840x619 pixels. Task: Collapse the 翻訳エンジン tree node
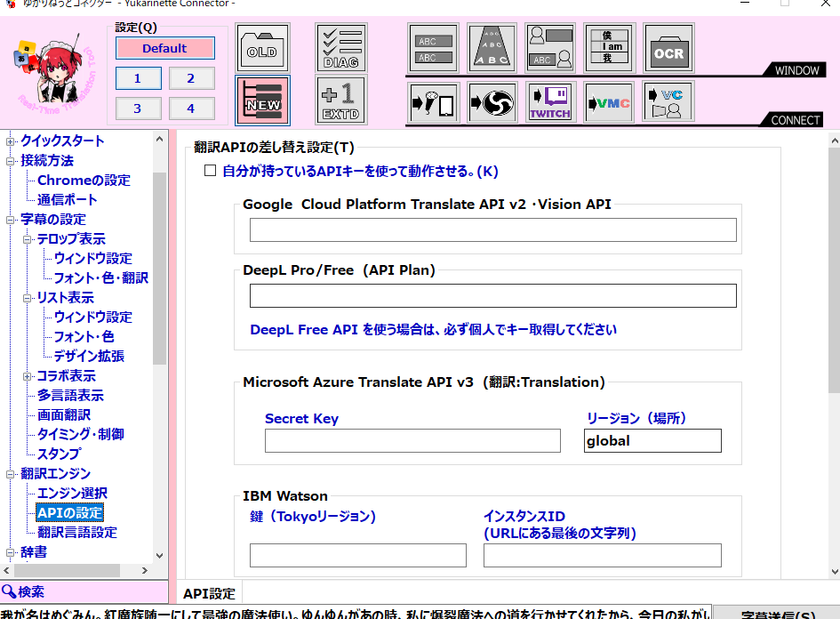(x=10, y=474)
